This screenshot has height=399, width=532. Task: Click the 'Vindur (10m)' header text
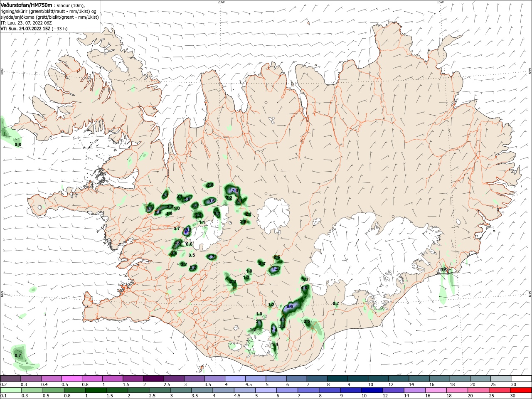coord(70,5)
